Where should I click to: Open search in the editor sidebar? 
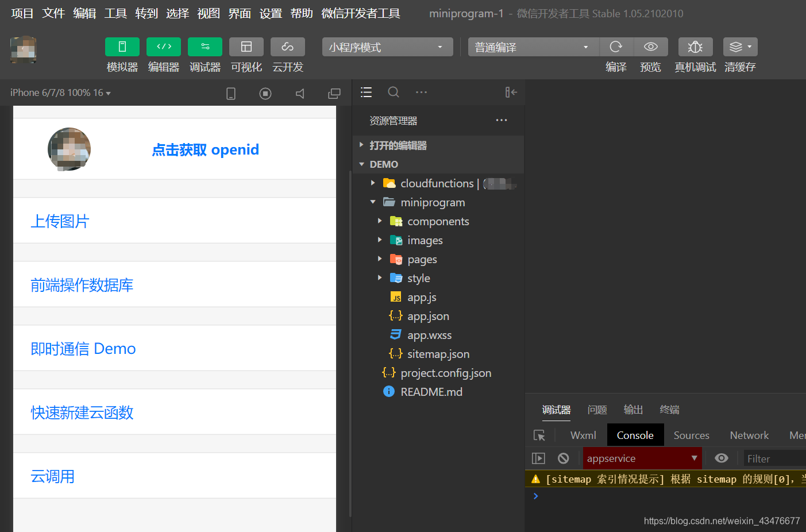pos(394,92)
